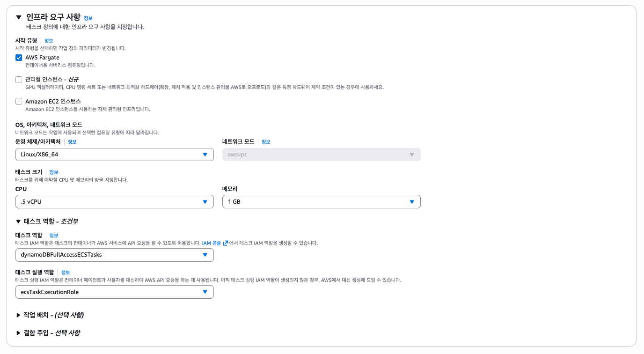Screen dimensions: 644x354
Task: Open the 운영 체제/아키텍처 dropdown
Action: click(x=114, y=155)
